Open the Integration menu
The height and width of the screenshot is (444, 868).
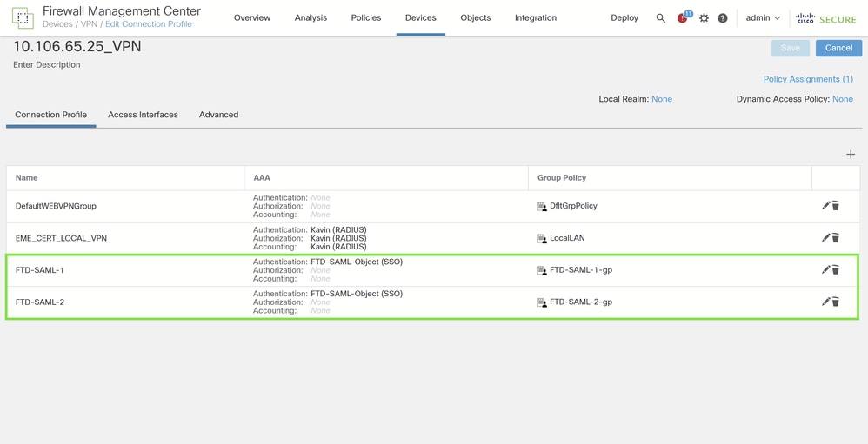click(536, 17)
